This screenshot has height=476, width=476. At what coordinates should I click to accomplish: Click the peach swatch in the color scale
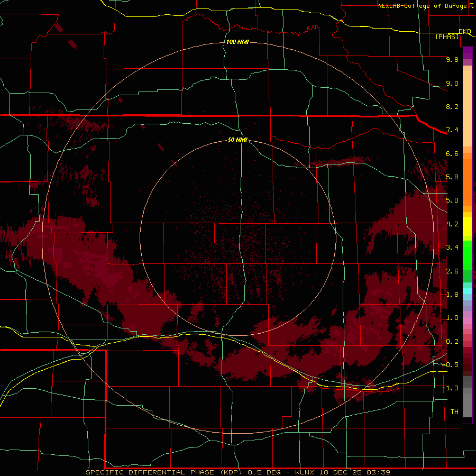pyautogui.click(x=467, y=108)
